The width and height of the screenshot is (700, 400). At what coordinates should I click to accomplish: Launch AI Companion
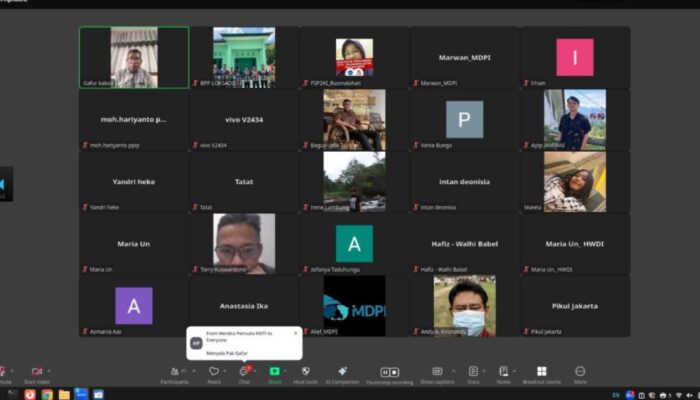(343, 373)
